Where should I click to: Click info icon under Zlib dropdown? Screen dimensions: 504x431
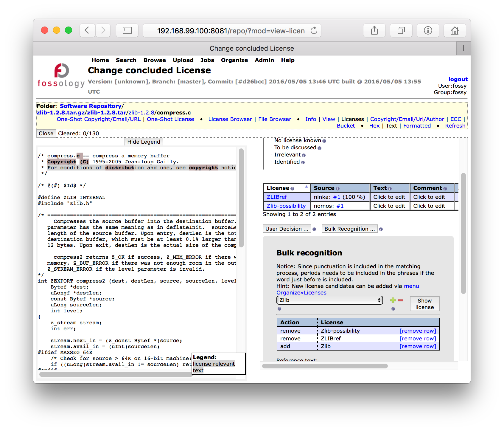pos(279,309)
